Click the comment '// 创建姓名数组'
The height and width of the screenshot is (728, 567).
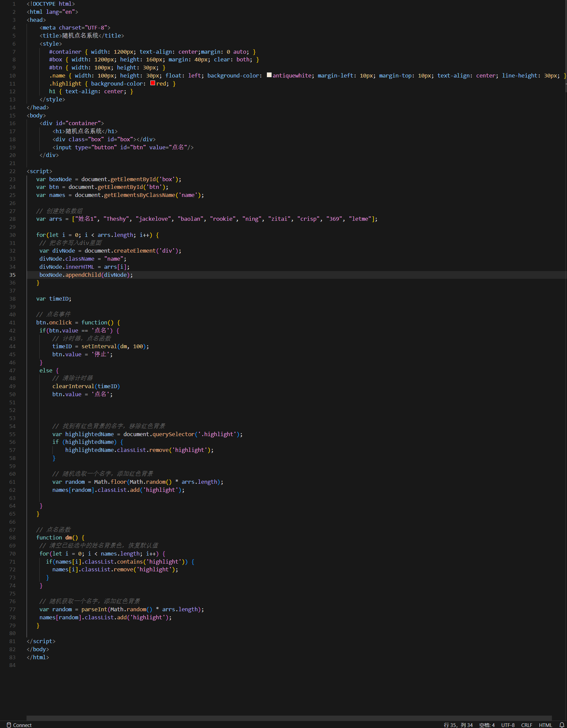pyautogui.click(x=59, y=211)
